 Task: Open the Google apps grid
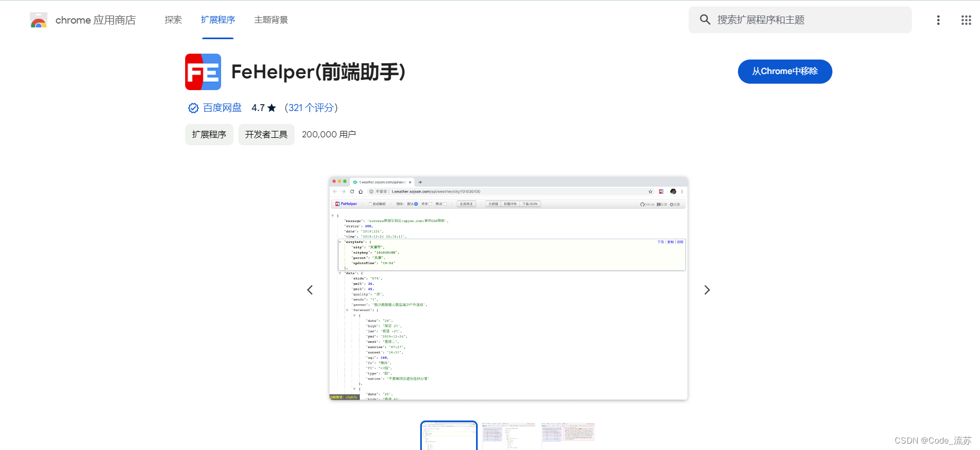[966, 20]
